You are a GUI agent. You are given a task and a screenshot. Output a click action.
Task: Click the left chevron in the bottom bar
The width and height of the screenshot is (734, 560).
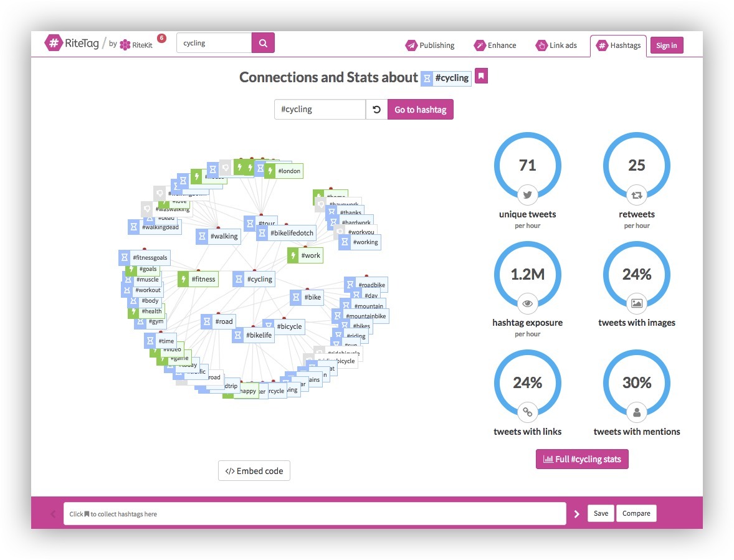tap(53, 514)
